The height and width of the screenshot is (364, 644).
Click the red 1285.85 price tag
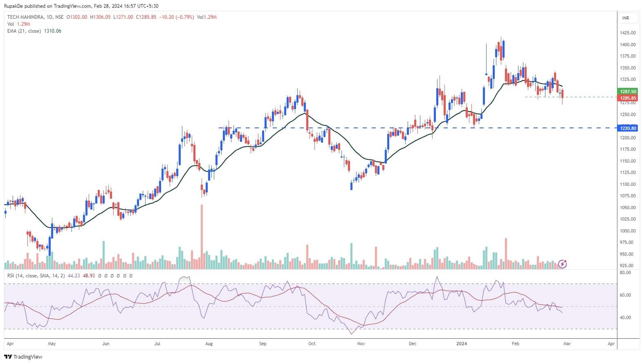(628, 98)
